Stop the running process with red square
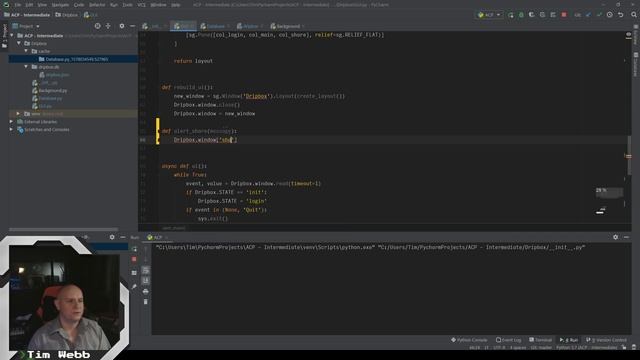640x360 pixels. pyautogui.click(x=564, y=15)
